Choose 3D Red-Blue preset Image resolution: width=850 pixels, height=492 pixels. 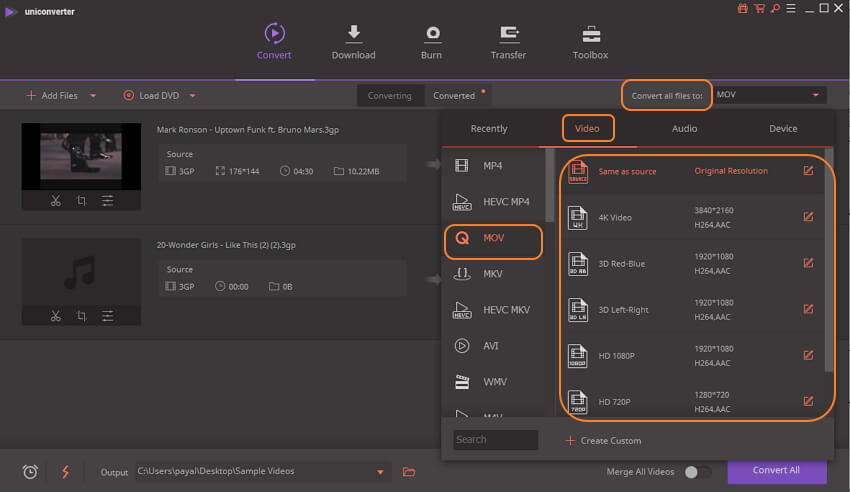coord(691,263)
